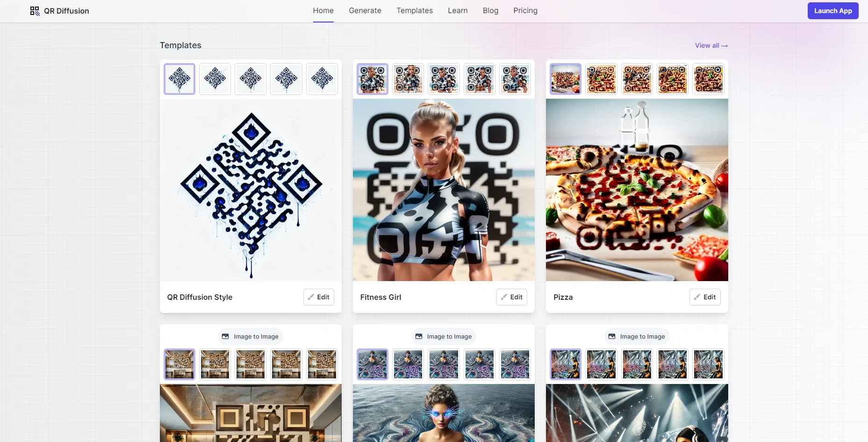Click the QR Diffusion logo icon
868x442 pixels.
[x=35, y=11]
